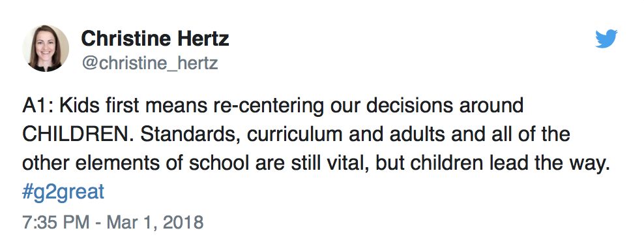
Task: Click the word Hertz in the display name
Action: pos(203,39)
